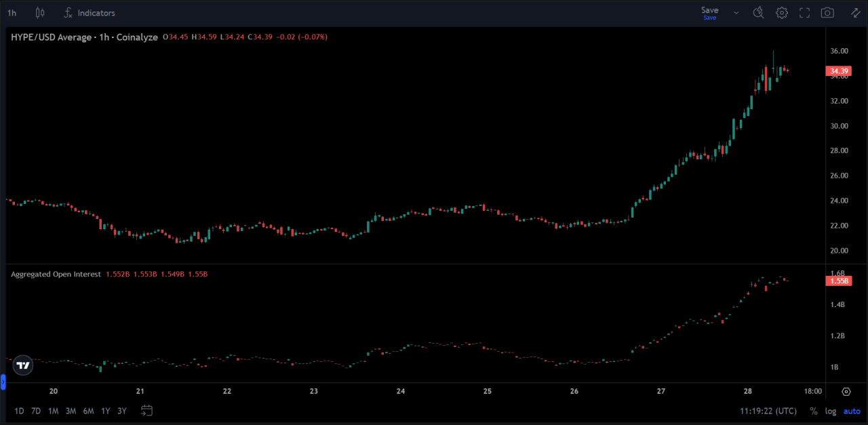Image resolution: width=868 pixels, height=425 pixels.
Task: Open the candlestick chart type selector
Action: 40,13
